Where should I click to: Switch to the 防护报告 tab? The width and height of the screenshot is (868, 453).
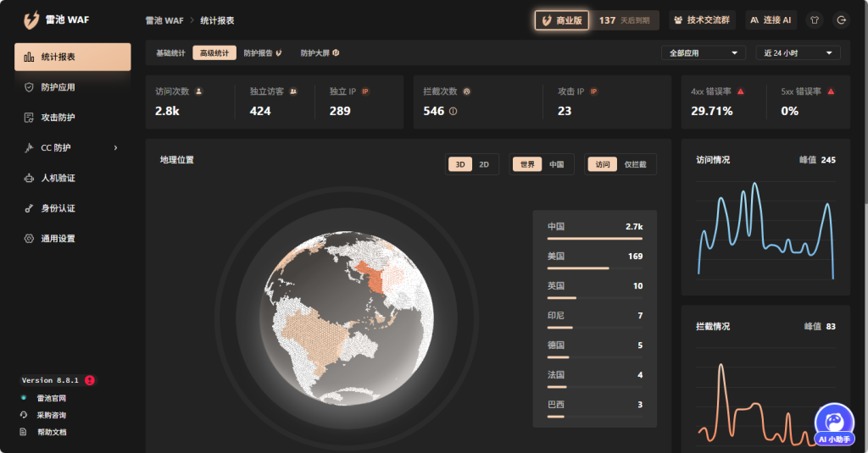pyautogui.click(x=263, y=53)
